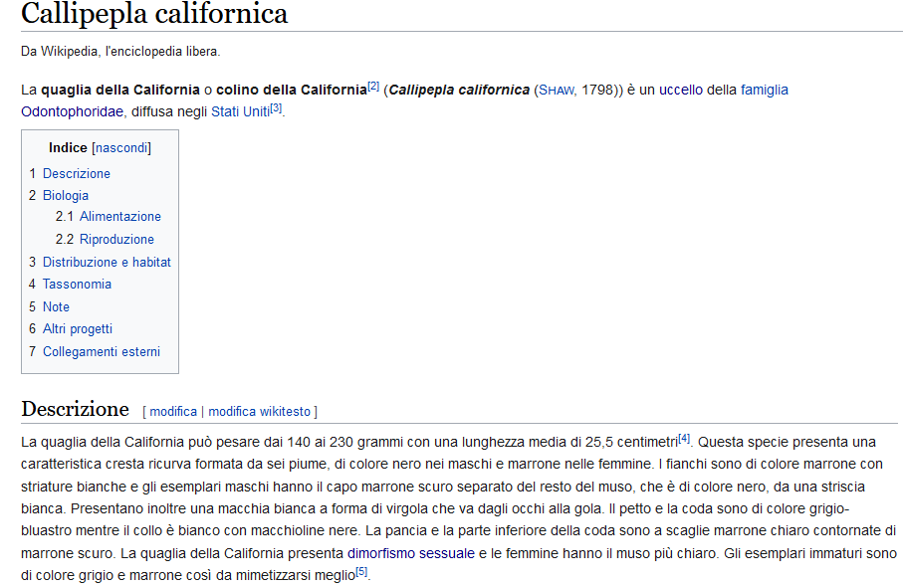Select Tassonomia in the table of contents
903x588 pixels.
[x=77, y=284]
